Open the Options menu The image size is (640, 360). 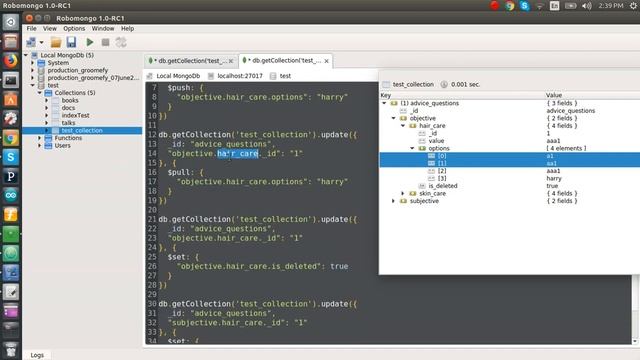click(74, 29)
